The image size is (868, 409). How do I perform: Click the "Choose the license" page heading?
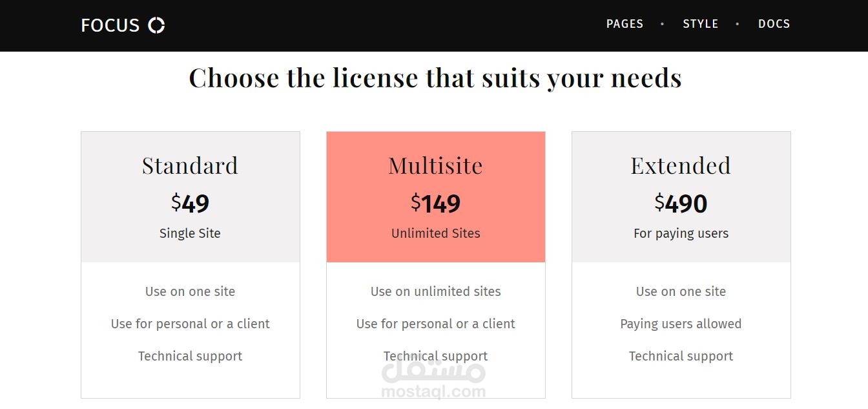click(435, 78)
